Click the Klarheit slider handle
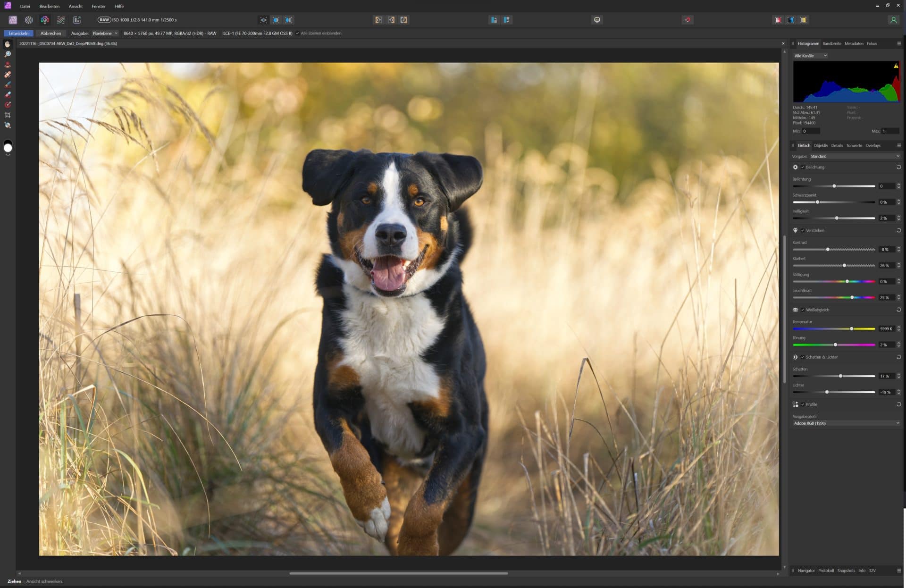Screen dimensions: 906x588 844,265
